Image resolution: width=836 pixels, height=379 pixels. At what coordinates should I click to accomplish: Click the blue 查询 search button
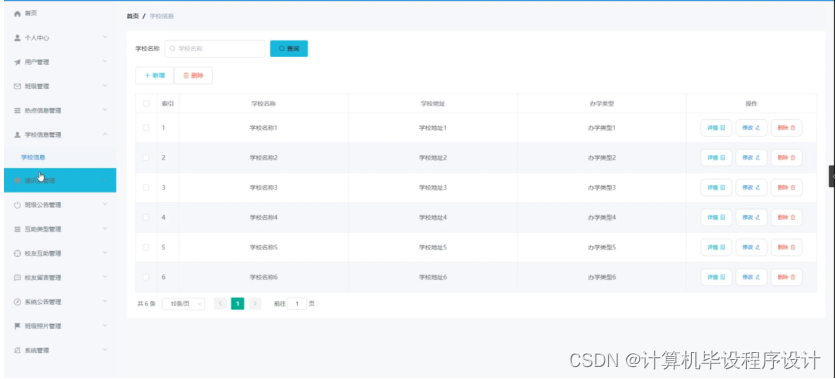[289, 49]
